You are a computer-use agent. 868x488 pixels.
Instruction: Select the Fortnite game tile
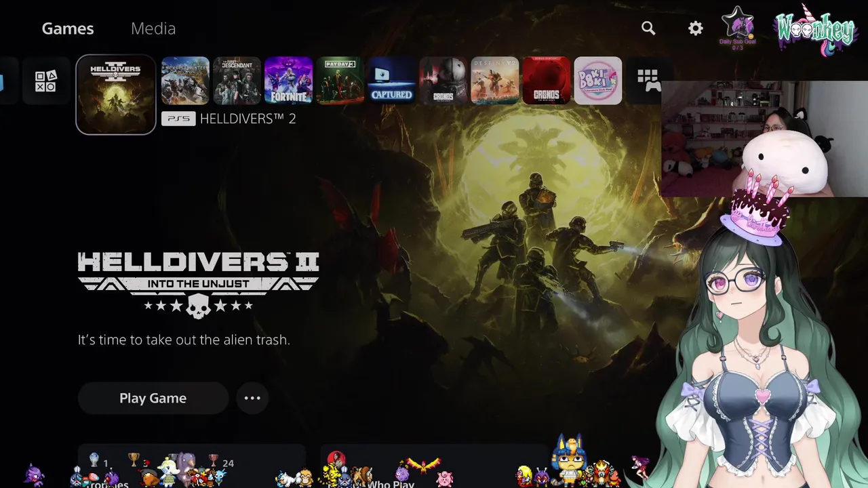pyautogui.click(x=288, y=81)
